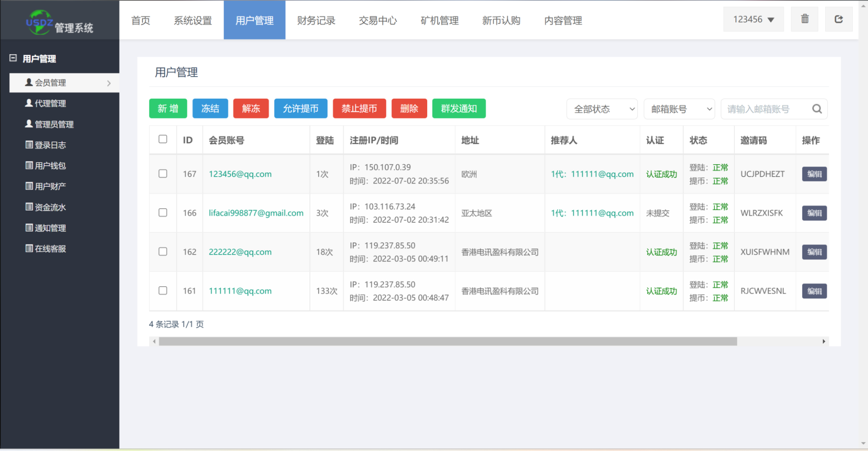The image size is (868, 451).
Task: Open the 123456 account dropdown
Action: point(753,19)
